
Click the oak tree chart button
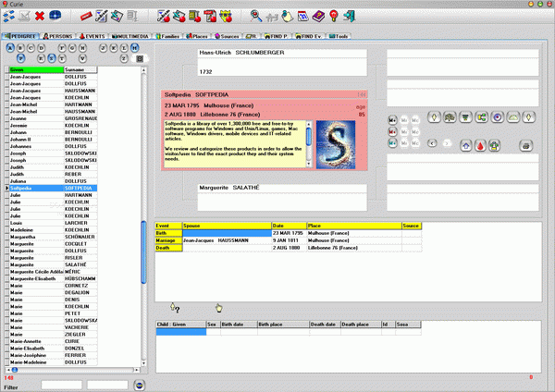tap(450, 117)
